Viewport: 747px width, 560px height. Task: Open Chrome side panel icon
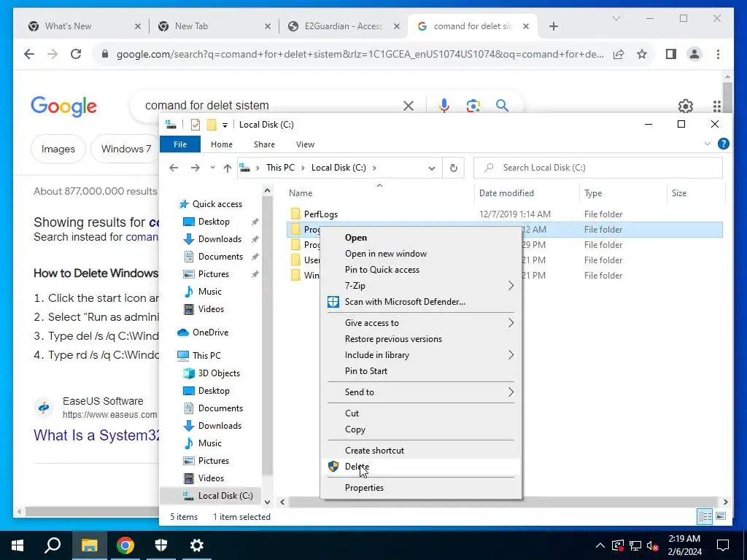point(671,54)
